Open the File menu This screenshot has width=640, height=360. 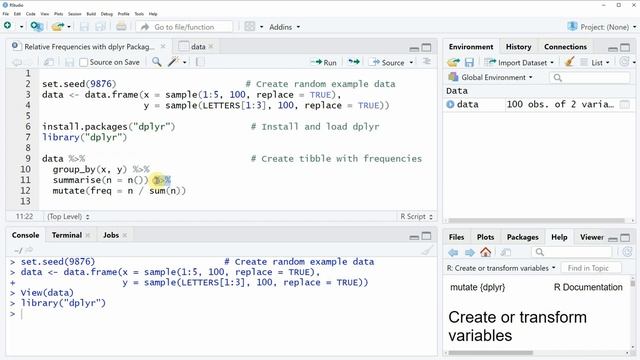[6, 14]
